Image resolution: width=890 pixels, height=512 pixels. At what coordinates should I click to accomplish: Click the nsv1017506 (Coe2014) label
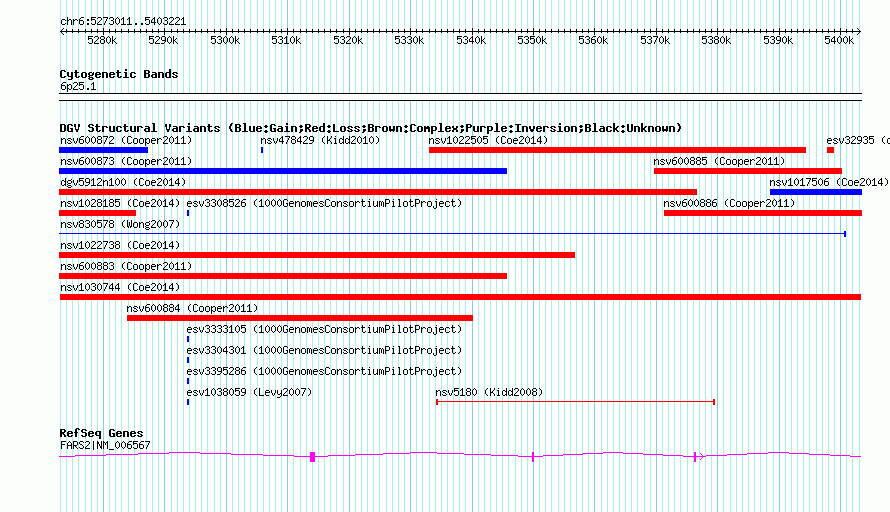829,182
